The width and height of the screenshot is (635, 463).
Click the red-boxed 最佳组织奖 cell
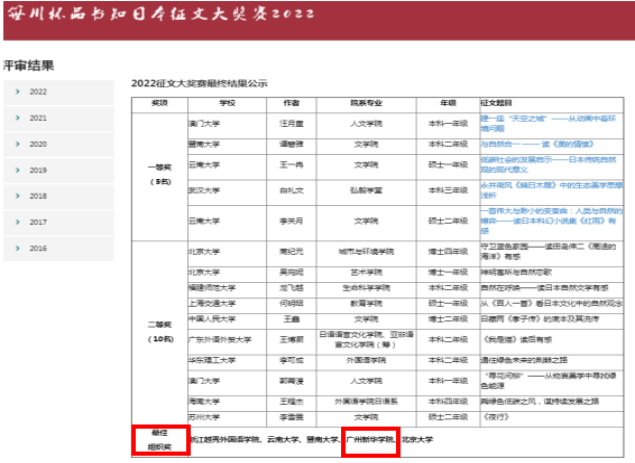160,440
